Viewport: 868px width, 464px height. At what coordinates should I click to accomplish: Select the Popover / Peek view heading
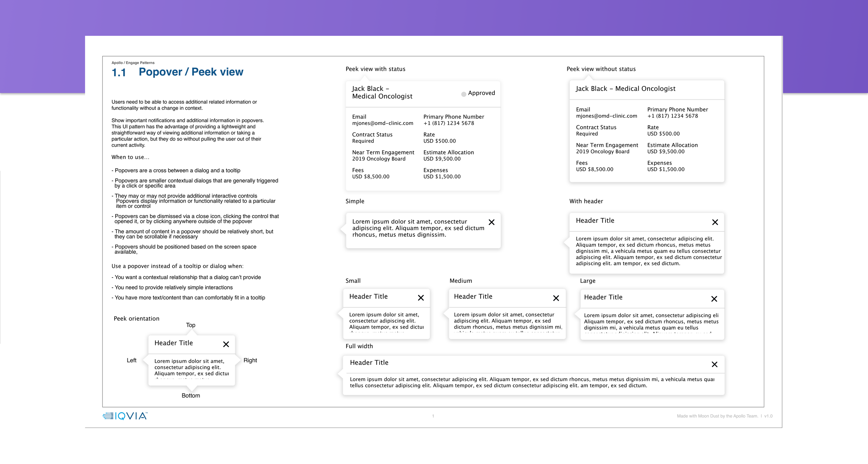pyautogui.click(x=191, y=72)
